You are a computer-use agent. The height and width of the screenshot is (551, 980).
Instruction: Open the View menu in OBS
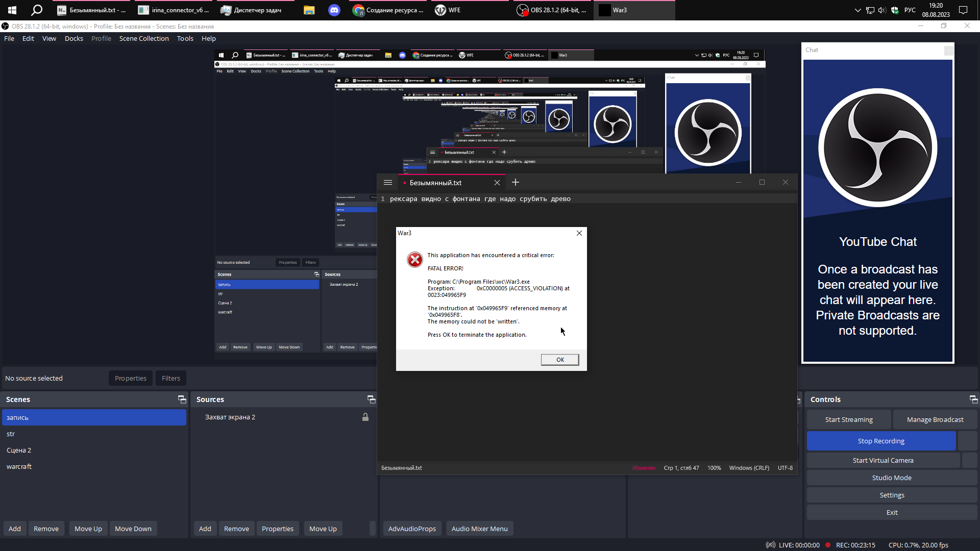click(x=49, y=38)
